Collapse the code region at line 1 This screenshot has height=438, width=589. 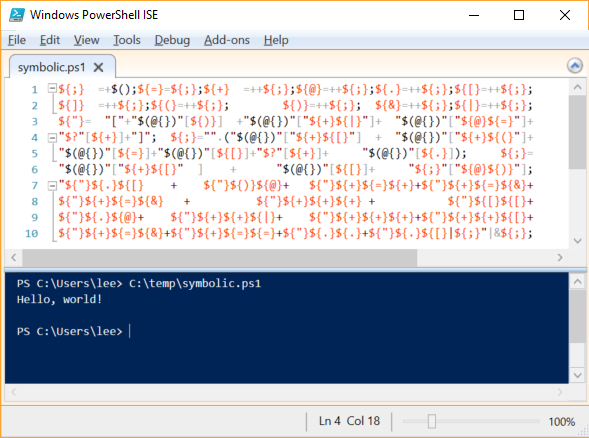click(x=52, y=89)
